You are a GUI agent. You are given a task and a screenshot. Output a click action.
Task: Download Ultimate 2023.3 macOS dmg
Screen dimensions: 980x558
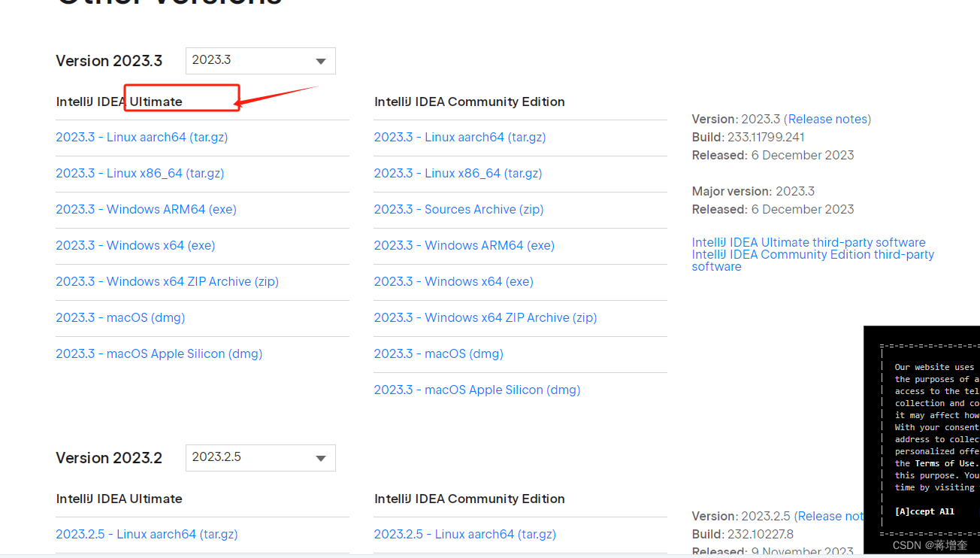[x=120, y=317]
